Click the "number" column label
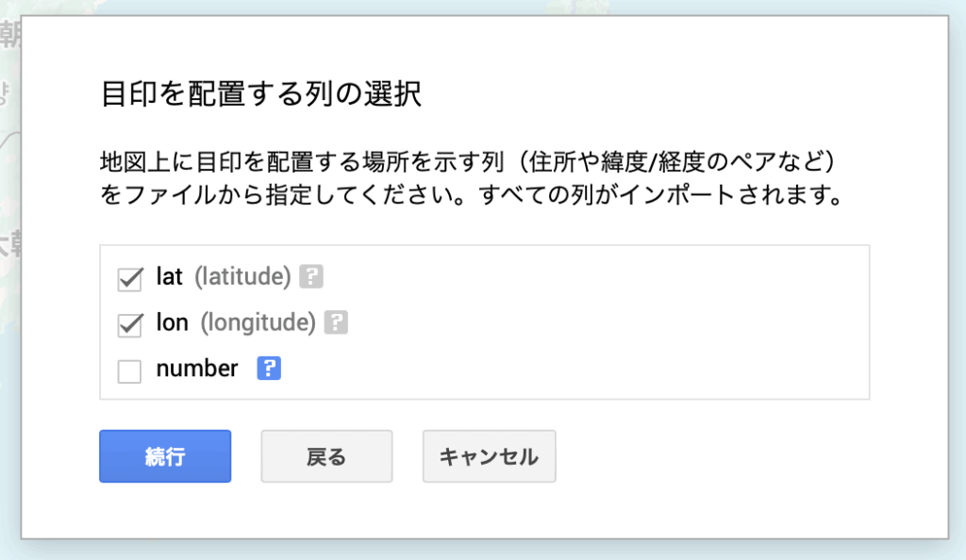 tap(196, 369)
